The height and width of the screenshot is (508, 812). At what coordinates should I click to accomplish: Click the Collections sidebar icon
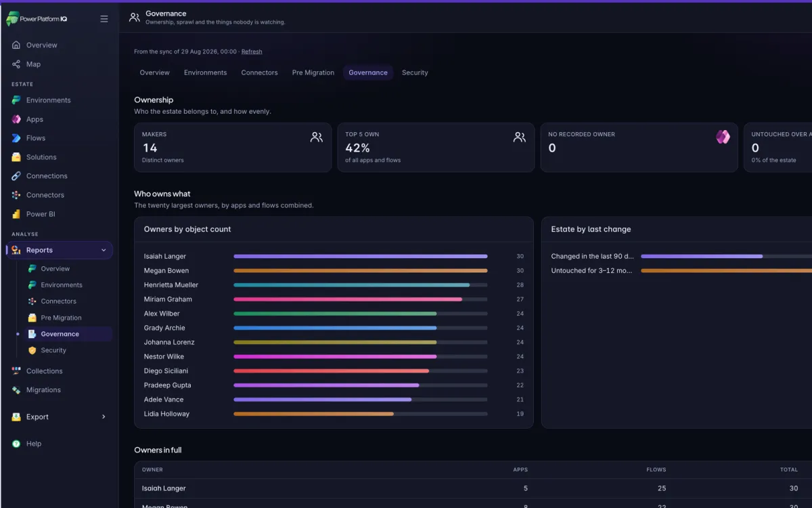(x=16, y=371)
